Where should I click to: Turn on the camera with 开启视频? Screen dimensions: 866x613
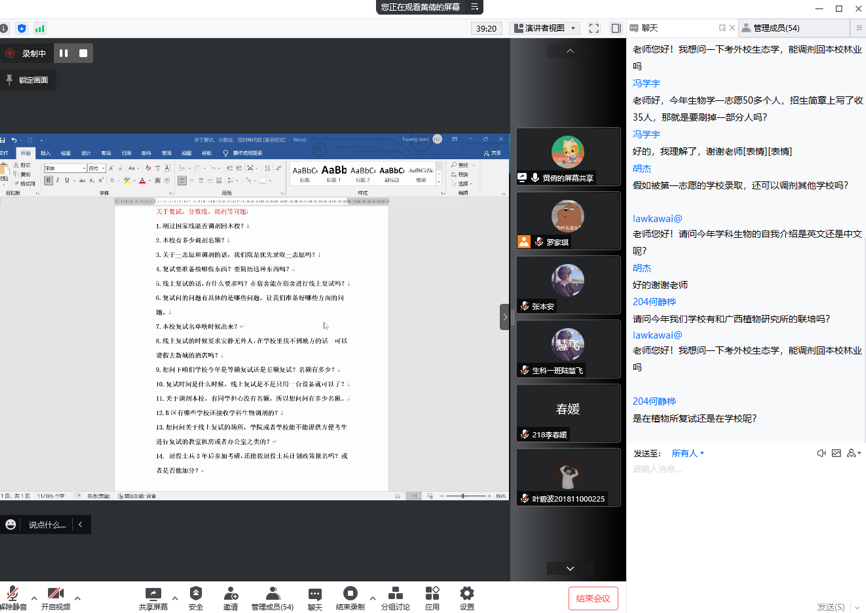pyautogui.click(x=55, y=597)
